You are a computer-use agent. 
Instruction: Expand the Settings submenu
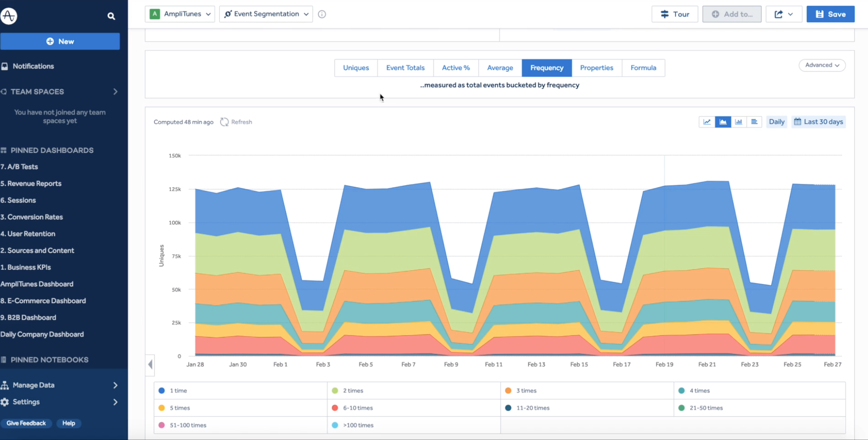[115, 402]
